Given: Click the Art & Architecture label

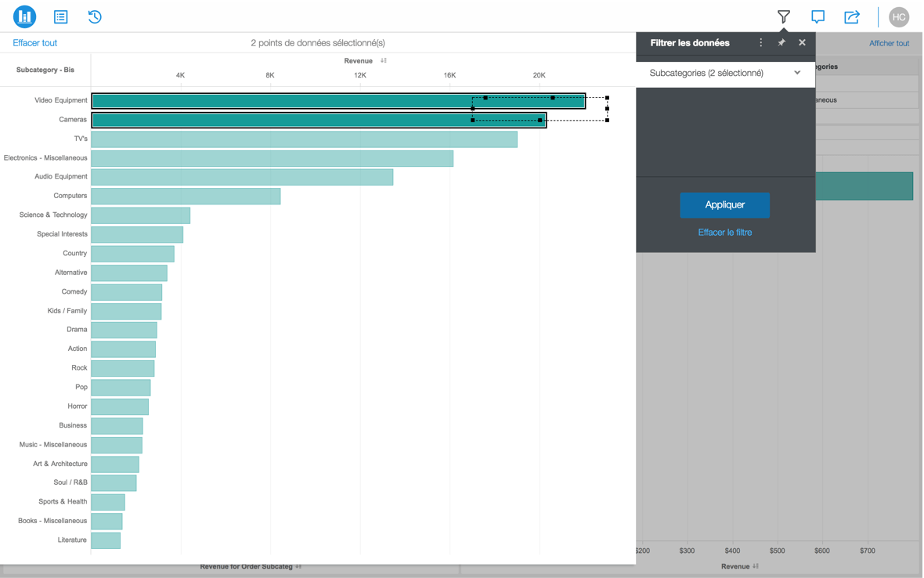Looking at the screenshot, I should coord(60,464).
